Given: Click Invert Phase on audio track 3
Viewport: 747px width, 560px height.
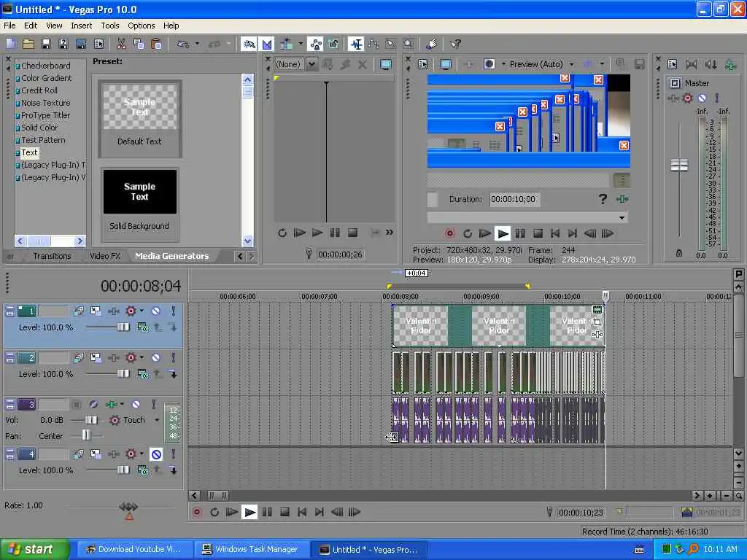Looking at the screenshot, I should click(93, 404).
